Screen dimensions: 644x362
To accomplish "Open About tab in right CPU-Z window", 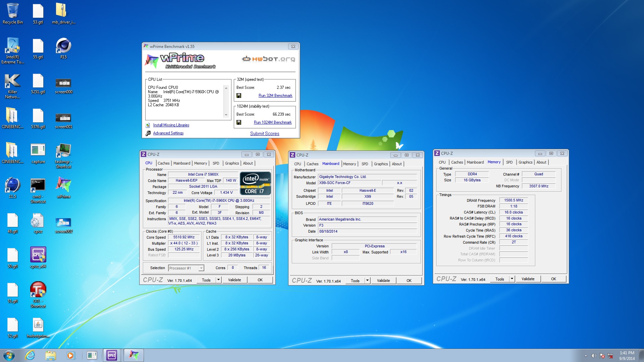I will click(541, 162).
